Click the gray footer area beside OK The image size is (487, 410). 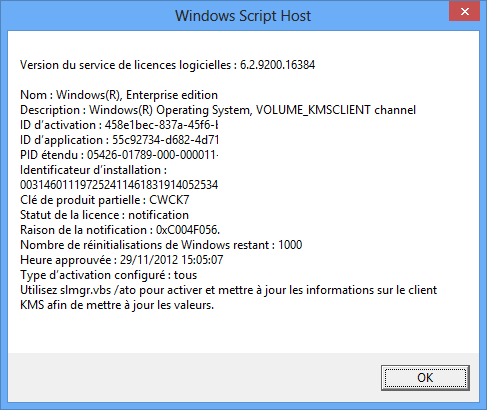[193, 377]
